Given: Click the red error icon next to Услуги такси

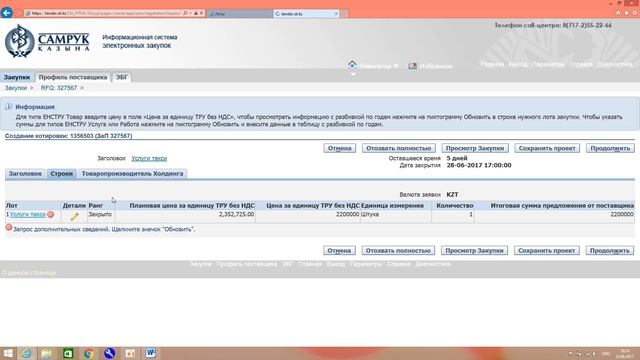Looking at the screenshot, I should 51,214.
